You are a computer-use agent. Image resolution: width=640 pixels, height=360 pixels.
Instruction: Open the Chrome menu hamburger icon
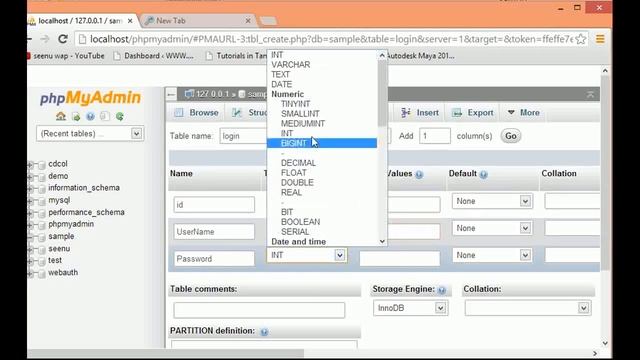[x=600, y=39]
